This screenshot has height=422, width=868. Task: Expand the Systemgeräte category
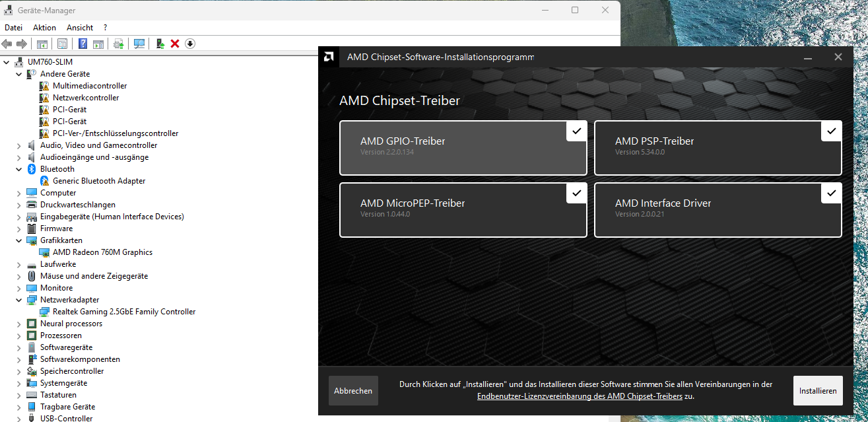coord(19,383)
